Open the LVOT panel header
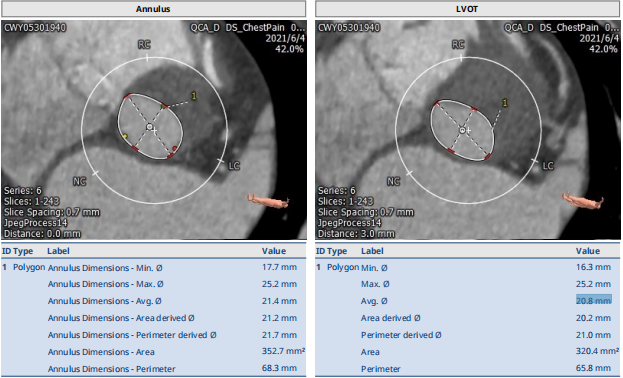The width and height of the screenshot is (623, 378). pyautogui.click(x=467, y=9)
